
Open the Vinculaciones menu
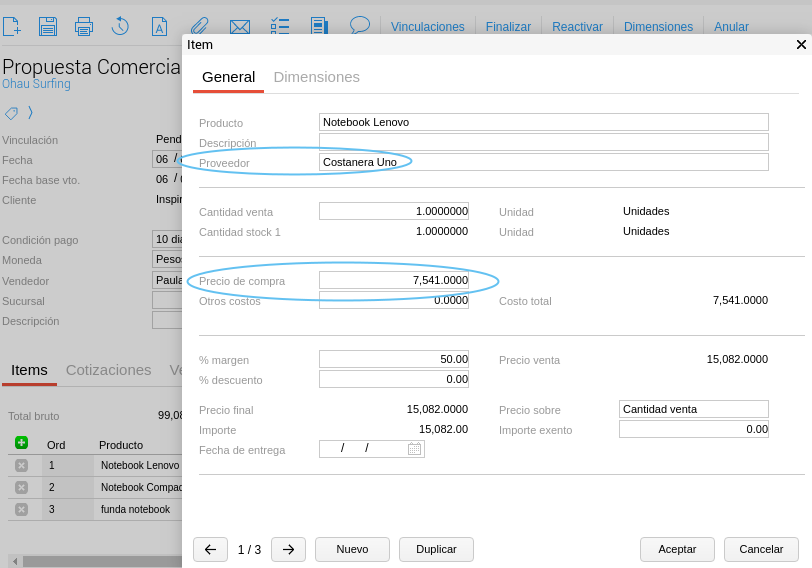[x=427, y=27]
